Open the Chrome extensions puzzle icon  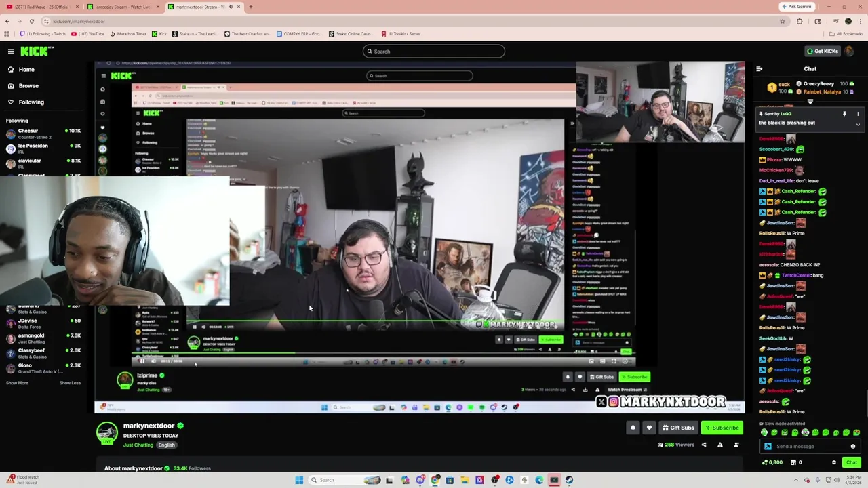[x=800, y=21]
